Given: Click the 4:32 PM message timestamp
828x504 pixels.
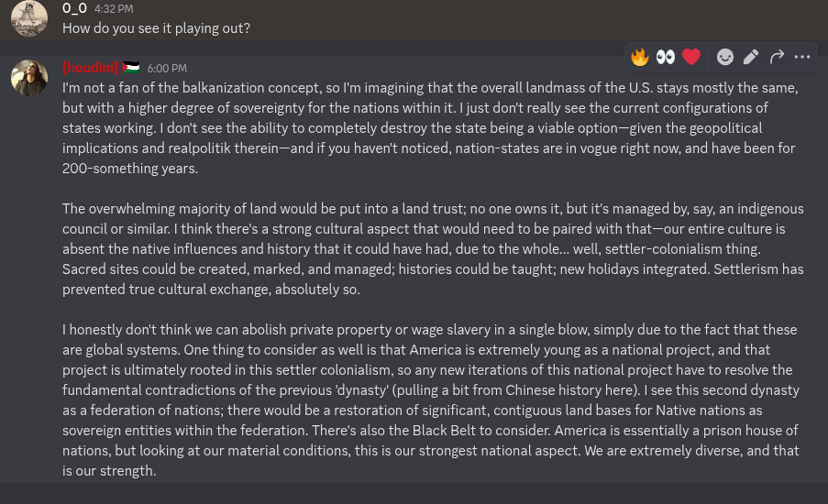Looking at the screenshot, I should click(114, 9).
